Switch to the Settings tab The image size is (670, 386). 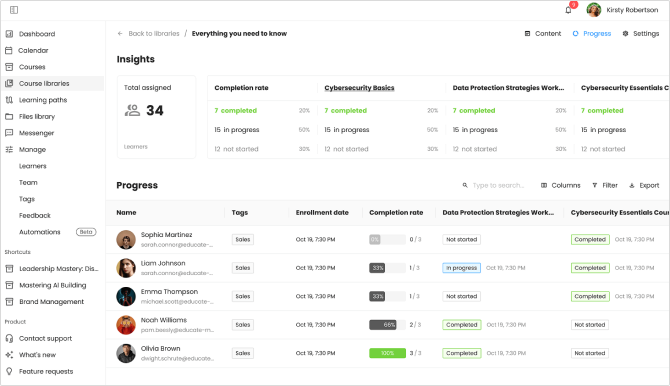pos(641,33)
